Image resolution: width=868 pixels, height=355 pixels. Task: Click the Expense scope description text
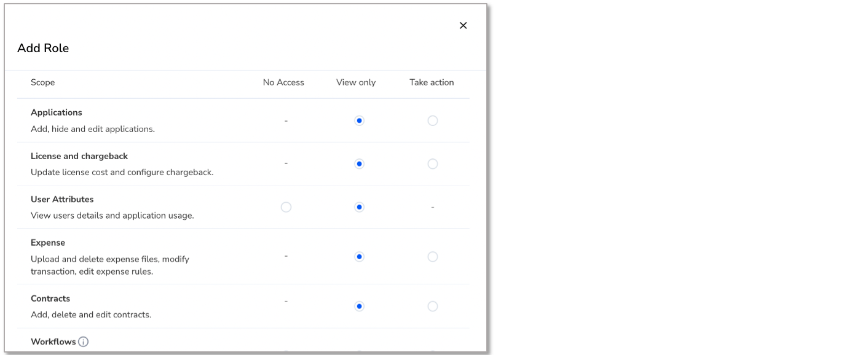[x=110, y=265]
